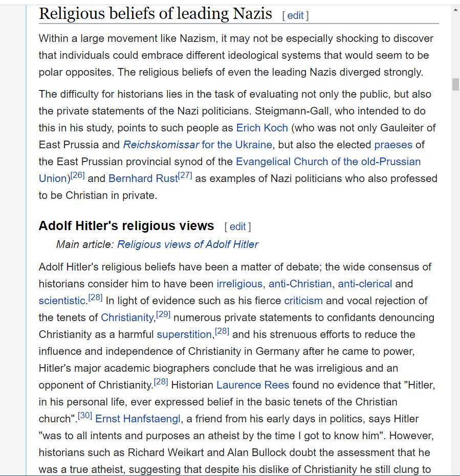Edit the Adolf Hitler's religious views section
The image size is (460, 476).
point(237,226)
